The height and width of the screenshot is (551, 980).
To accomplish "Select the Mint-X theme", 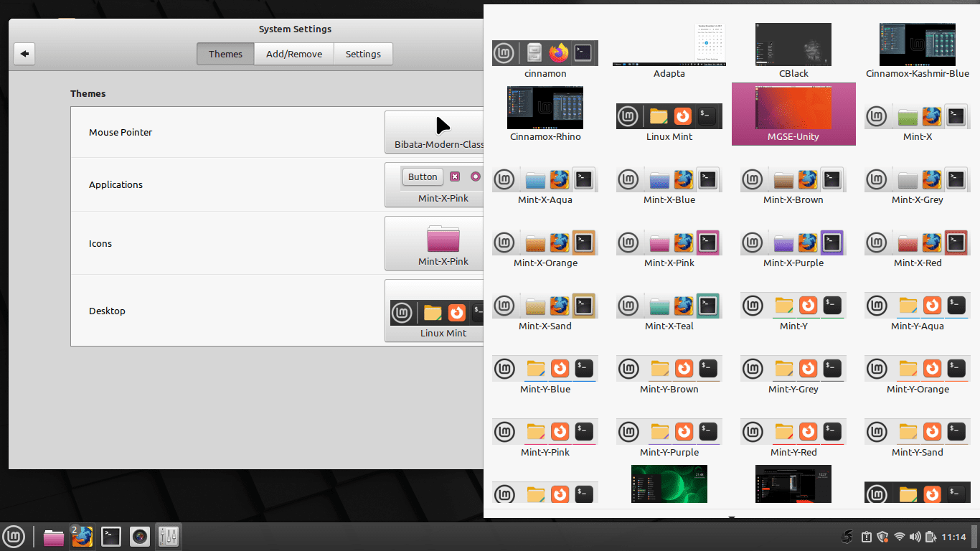I will pos(918,122).
